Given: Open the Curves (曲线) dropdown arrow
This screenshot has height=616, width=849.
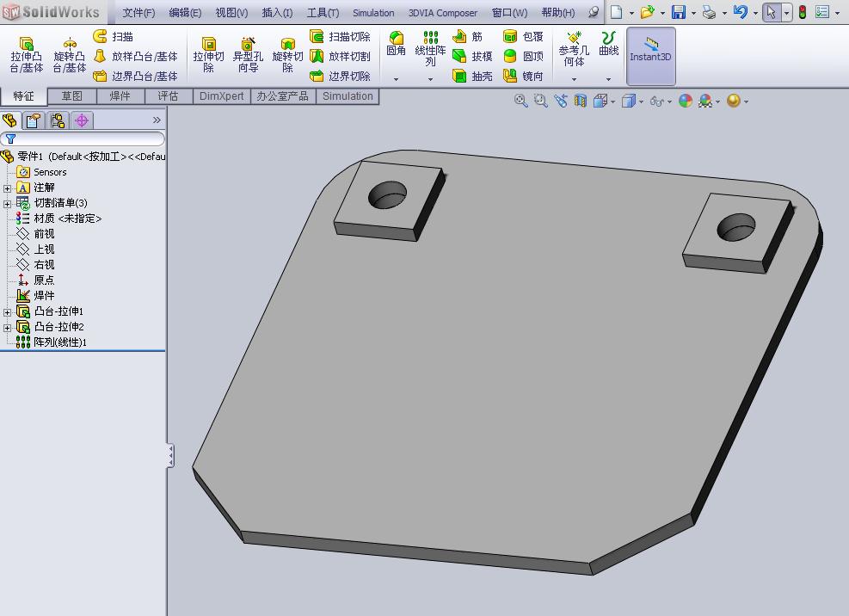Looking at the screenshot, I should point(609,79).
